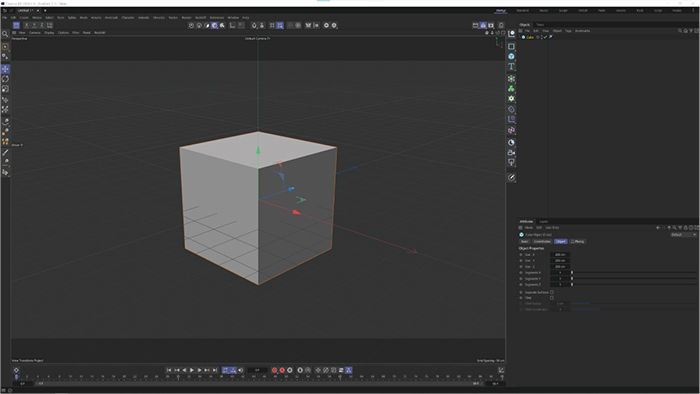
Task: Toggle the X axis lock
Action: 26,25
